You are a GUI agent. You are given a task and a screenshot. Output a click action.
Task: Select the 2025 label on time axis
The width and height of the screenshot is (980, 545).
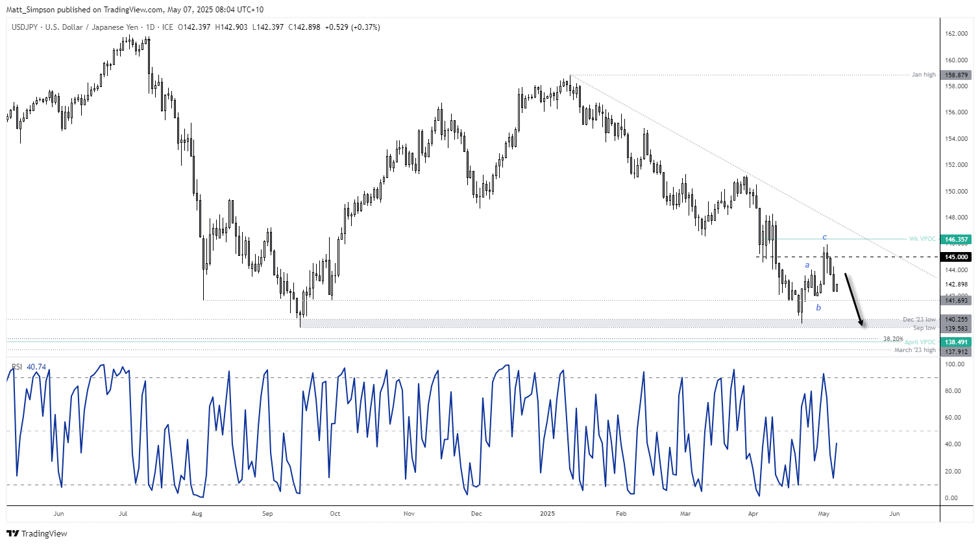[x=547, y=513]
